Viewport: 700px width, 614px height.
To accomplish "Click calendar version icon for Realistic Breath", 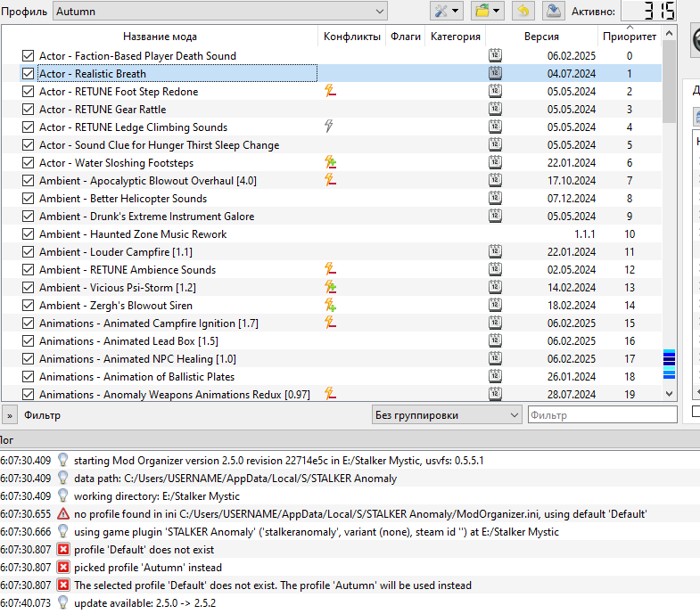I will tap(495, 73).
